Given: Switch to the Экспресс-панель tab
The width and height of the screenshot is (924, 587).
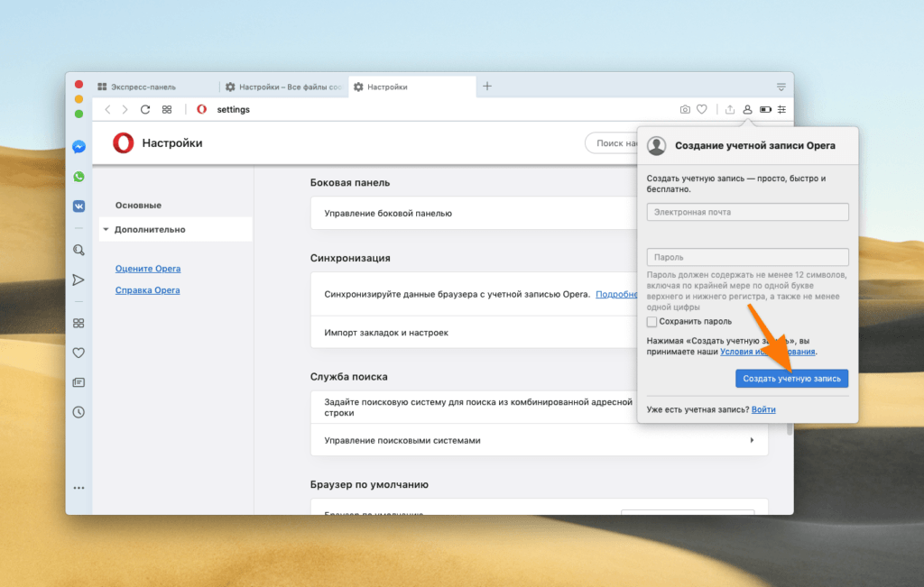Looking at the screenshot, I should tap(153, 87).
